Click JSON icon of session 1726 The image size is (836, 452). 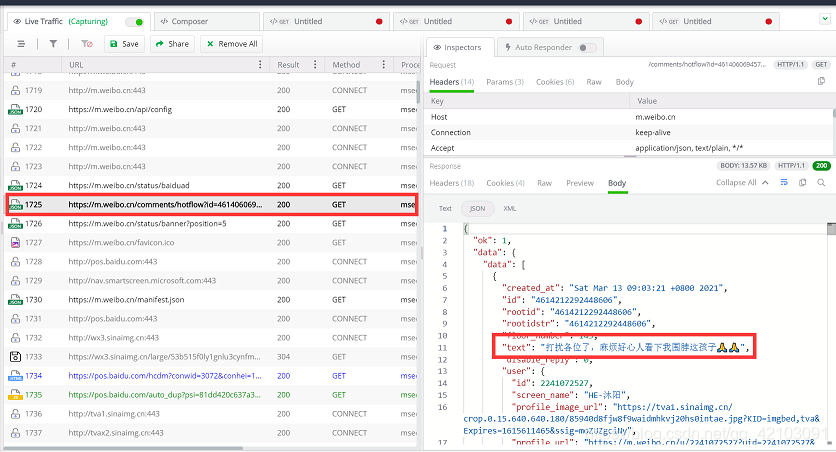pos(15,223)
